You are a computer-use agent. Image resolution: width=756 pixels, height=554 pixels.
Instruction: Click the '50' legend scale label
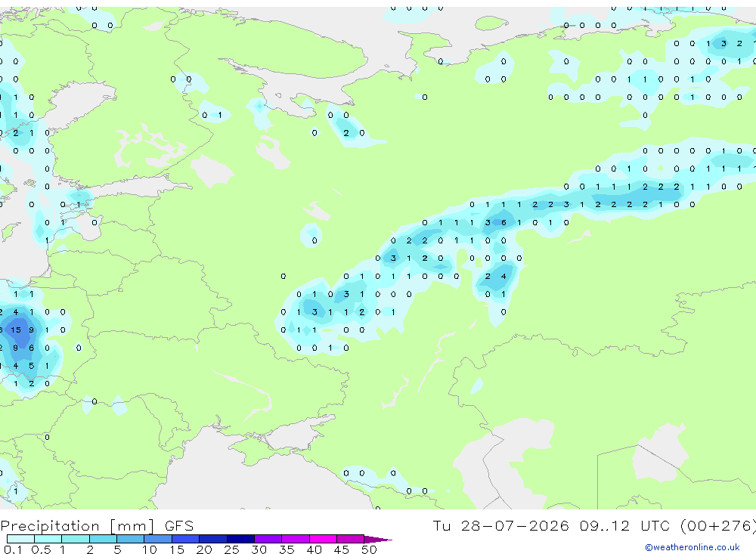369,549
